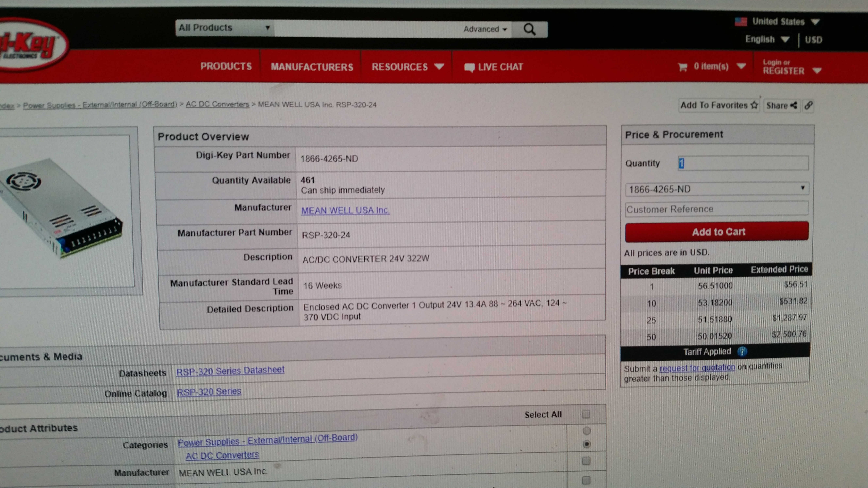
Task: Open the Resources menu label
Action: click(400, 67)
